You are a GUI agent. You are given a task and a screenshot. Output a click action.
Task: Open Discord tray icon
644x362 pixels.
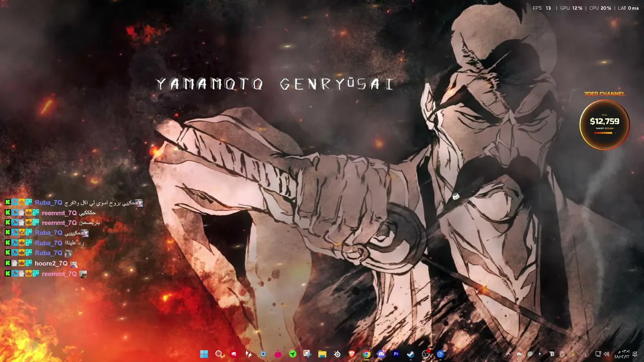(x=519, y=354)
